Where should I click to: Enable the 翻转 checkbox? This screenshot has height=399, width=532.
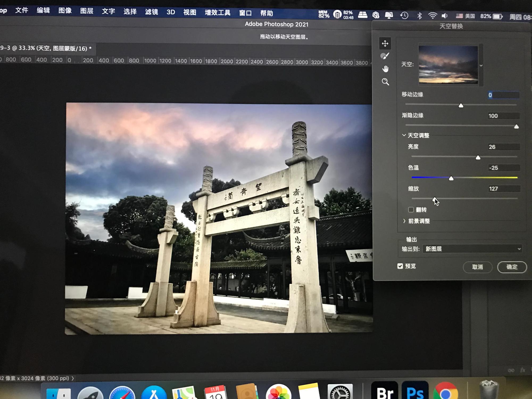pyautogui.click(x=411, y=210)
